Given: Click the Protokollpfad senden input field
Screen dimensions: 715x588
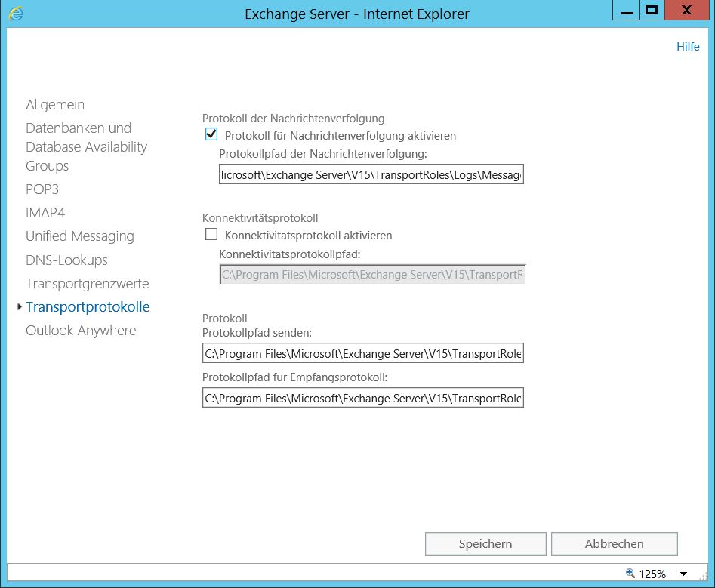Looking at the screenshot, I should click(x=362, y=352).
